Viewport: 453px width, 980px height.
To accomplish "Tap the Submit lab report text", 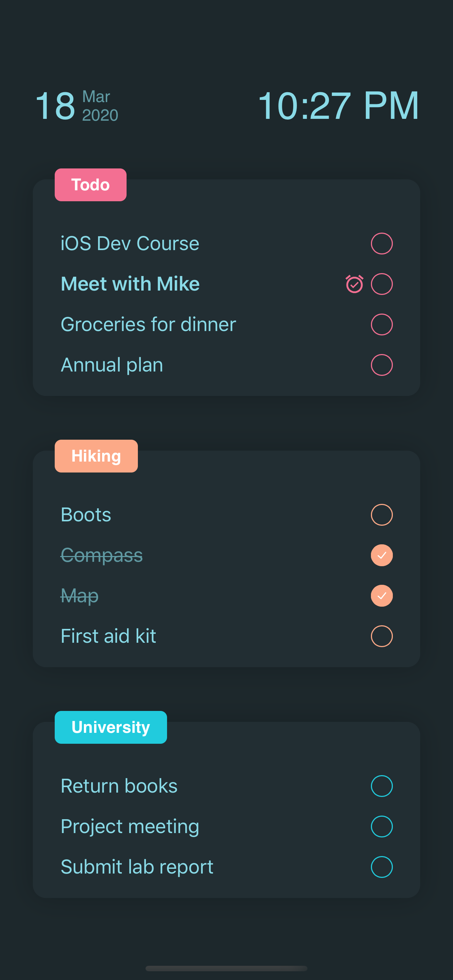I will tap(137, 867).
